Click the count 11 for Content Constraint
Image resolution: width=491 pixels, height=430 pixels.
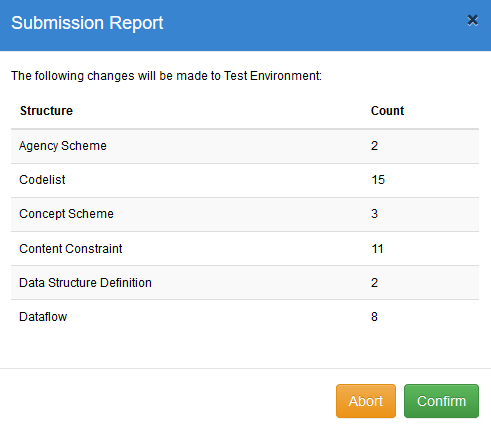(x=377, y=249)
